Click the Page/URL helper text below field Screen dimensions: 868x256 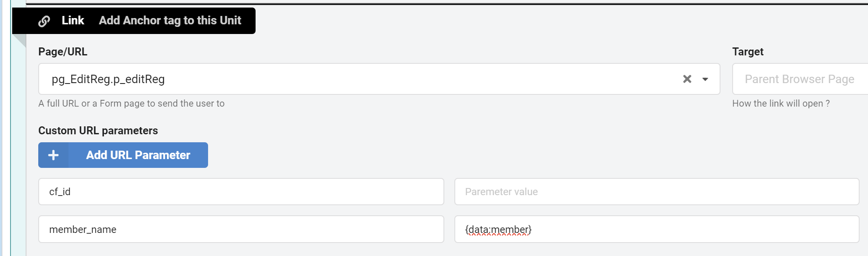point(131,104)
